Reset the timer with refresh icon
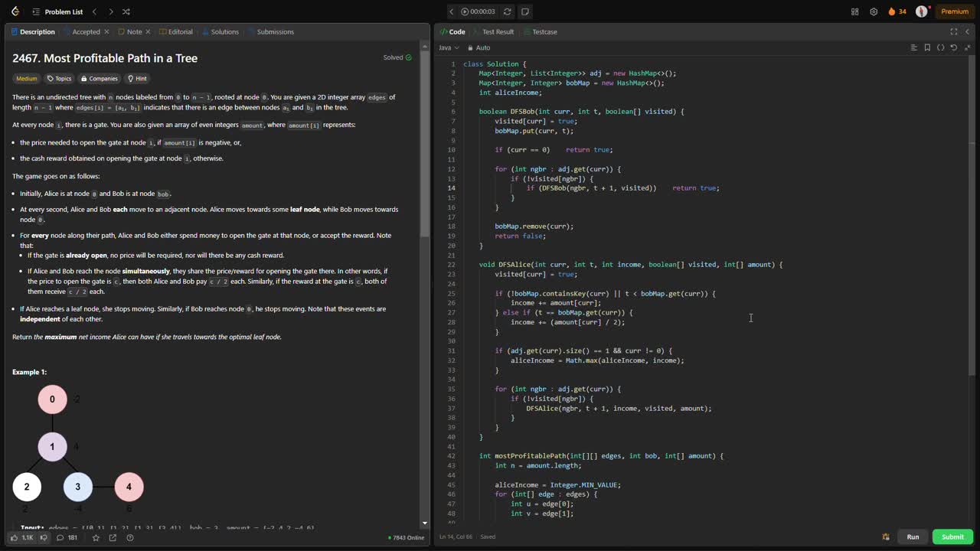This screenshot has height=551, width=980. [x=507, y=11]
